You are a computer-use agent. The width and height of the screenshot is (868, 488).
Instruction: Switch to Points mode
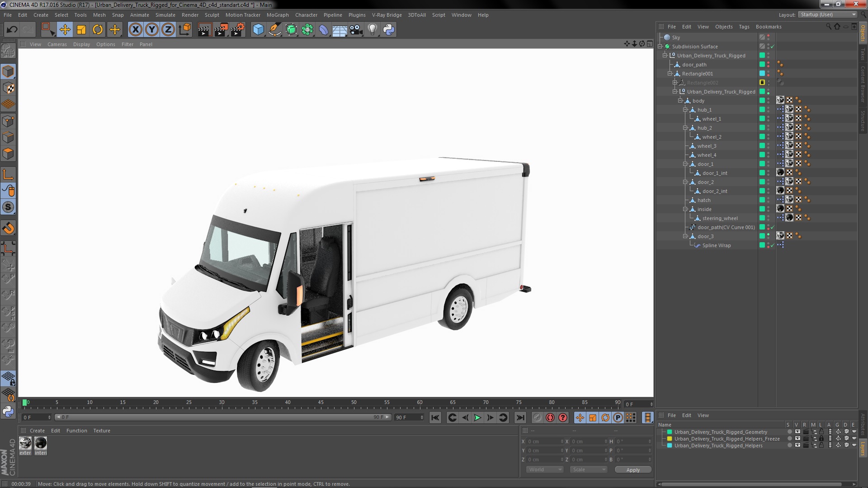(8, 121)
